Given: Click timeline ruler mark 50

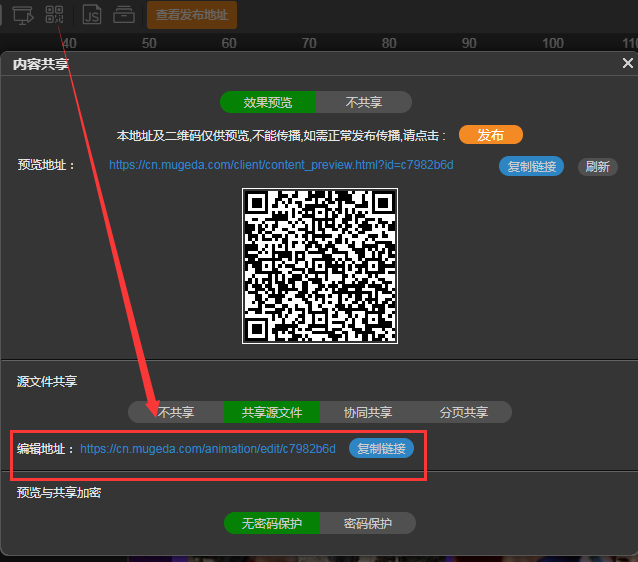Looking at the screenshot, I should 149,43.
